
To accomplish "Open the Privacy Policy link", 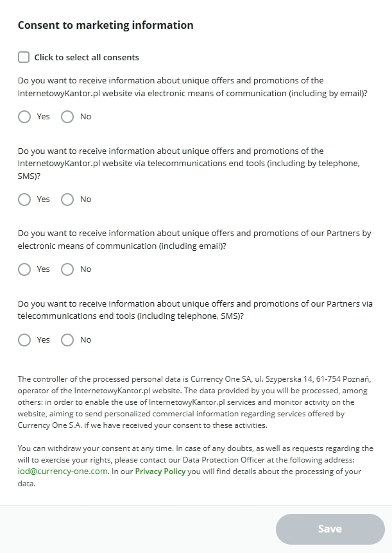I will point(160,472).
